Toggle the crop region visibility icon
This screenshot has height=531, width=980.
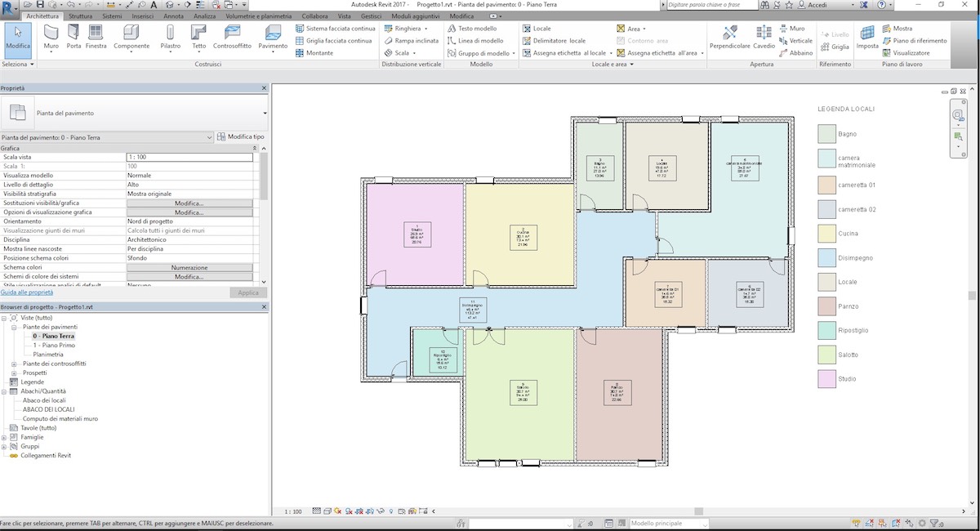tap(401, 510)
